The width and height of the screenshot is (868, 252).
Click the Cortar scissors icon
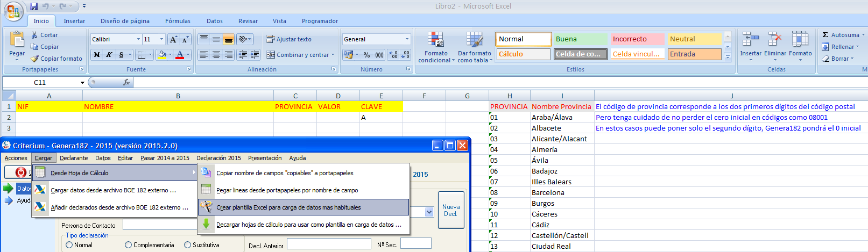pyautogui.click(x=34, y=35)
